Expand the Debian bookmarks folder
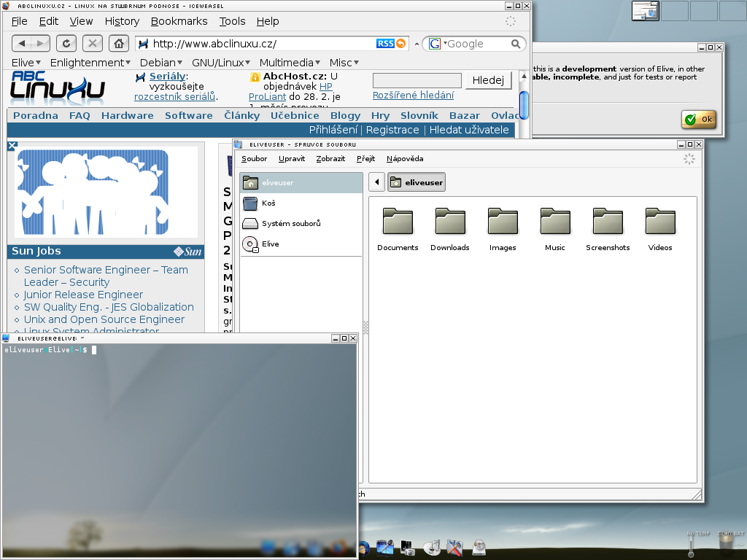This screenshot has height=560, width=747. 161,63
